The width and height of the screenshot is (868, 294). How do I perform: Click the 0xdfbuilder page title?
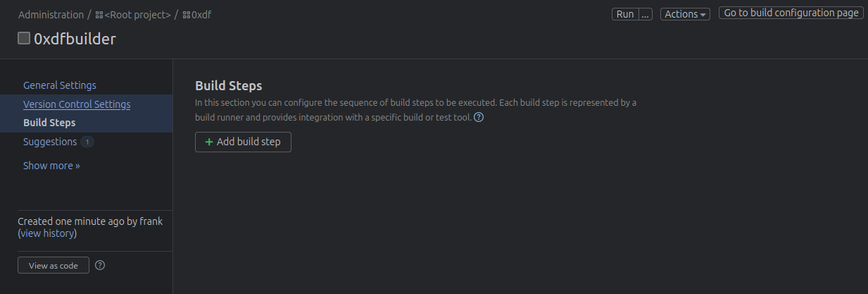tap(75, 39)
